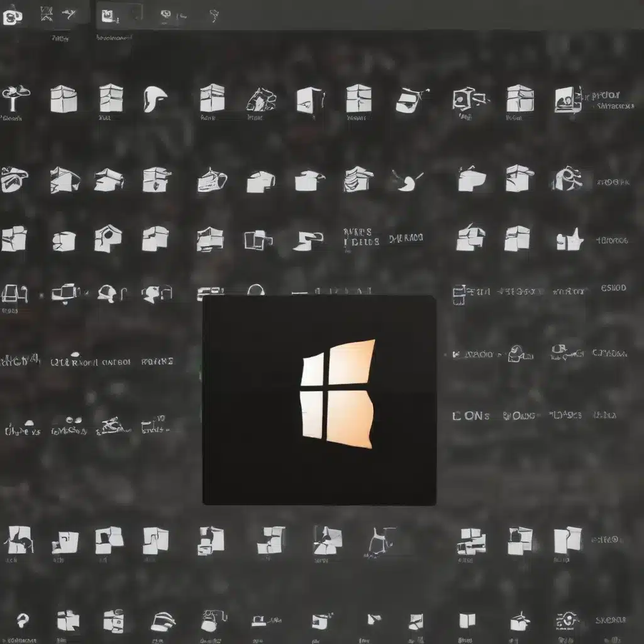Viewport: 644px width, 644px height.
Task: Click the open-book icon in the bottom row
Action: 467,621
